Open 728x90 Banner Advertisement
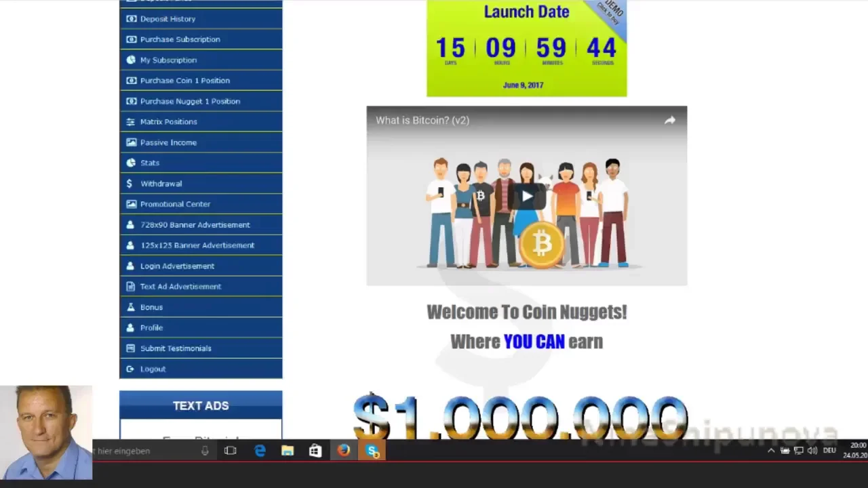 coord(201,224)
